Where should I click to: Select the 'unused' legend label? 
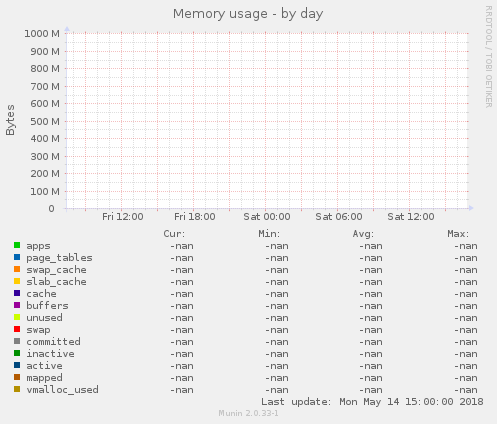pos(44,318)
